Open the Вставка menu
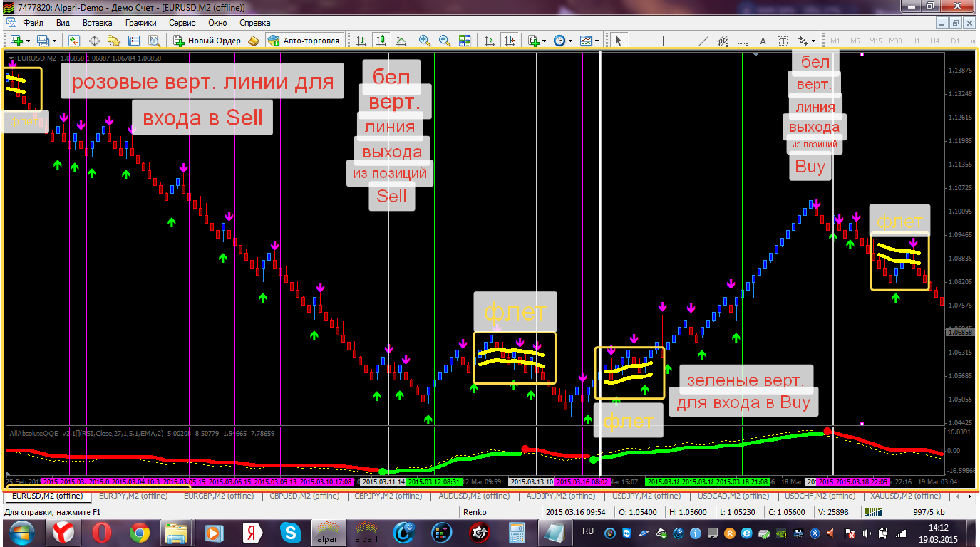This screenshot has width=980, height=547. tap(98, 22)
